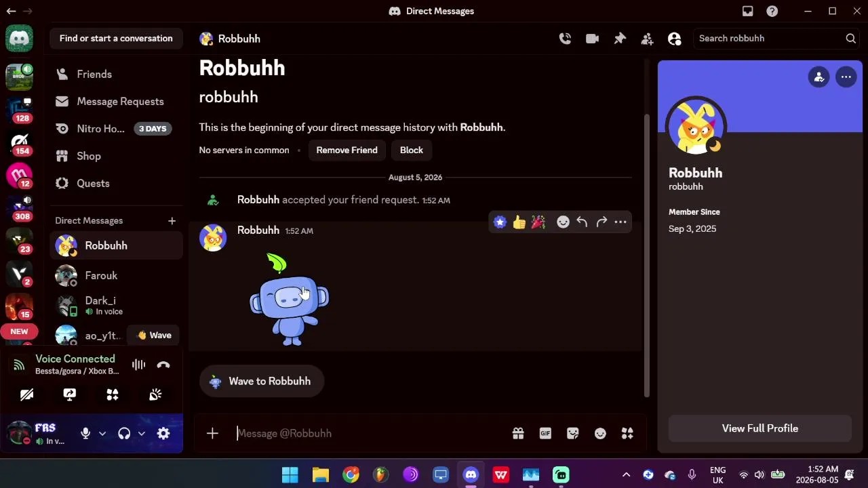Open friend options in profile panel
The height and width of the screenshot is (488, 868).
[818, 77]
